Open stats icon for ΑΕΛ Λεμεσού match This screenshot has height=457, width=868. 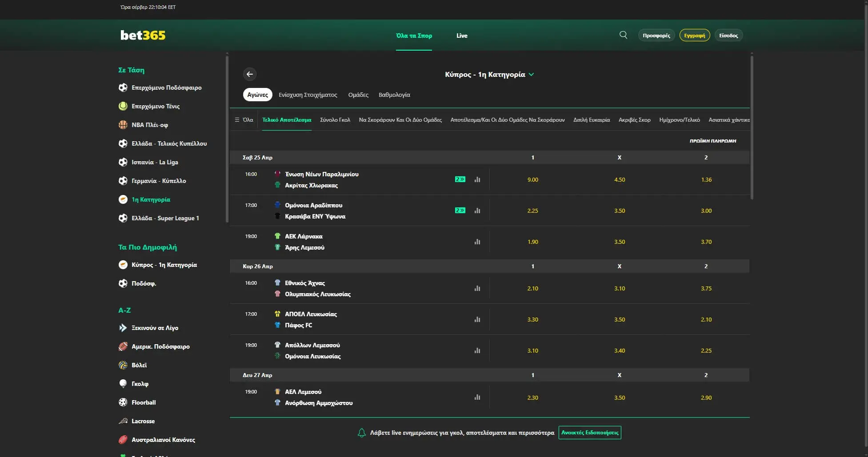click(477, 397)
